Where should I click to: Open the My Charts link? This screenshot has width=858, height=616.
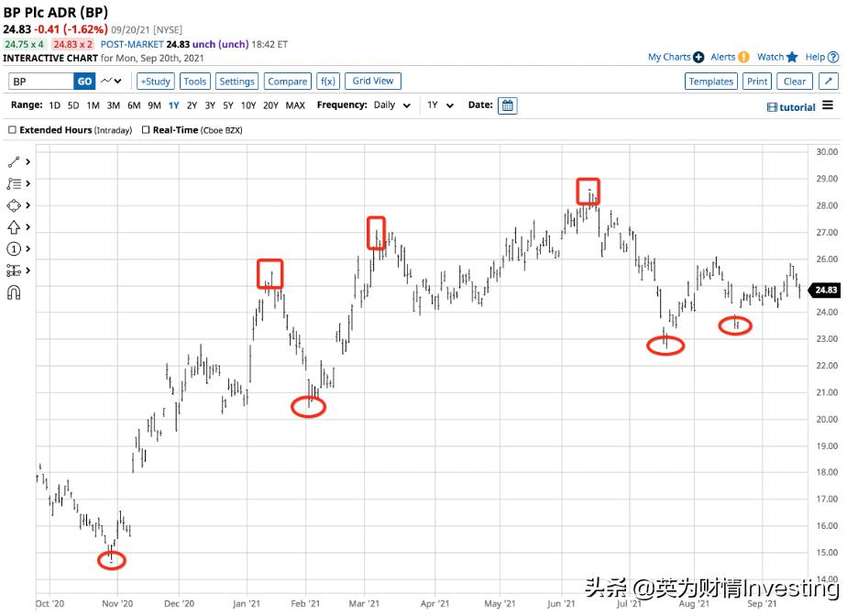tap(669, 57)
